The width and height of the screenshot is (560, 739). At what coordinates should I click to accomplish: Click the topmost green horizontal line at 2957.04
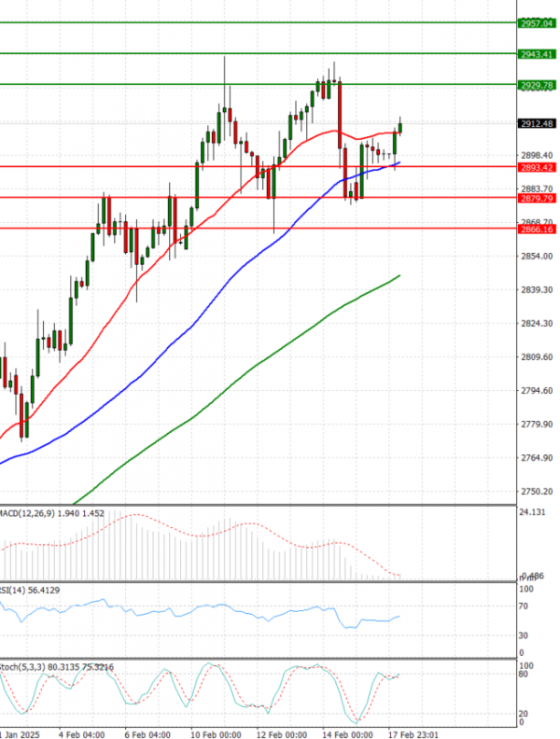coord(259,22)
